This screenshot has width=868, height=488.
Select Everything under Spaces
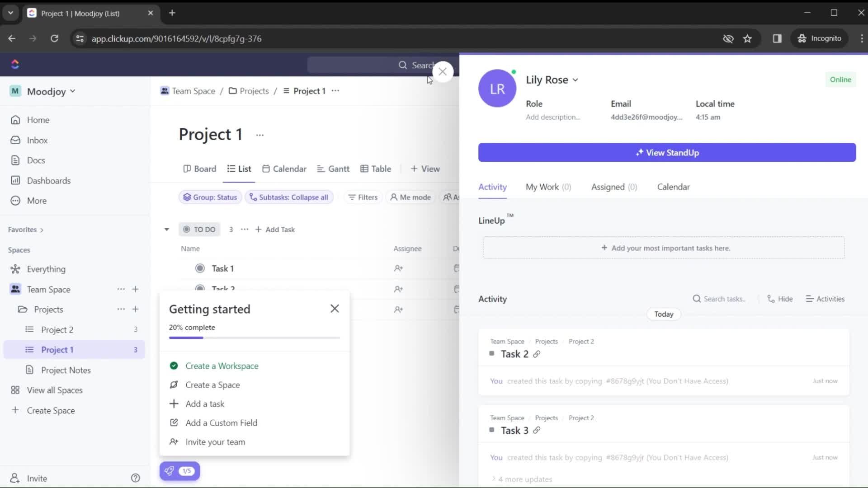click(46, 269)
